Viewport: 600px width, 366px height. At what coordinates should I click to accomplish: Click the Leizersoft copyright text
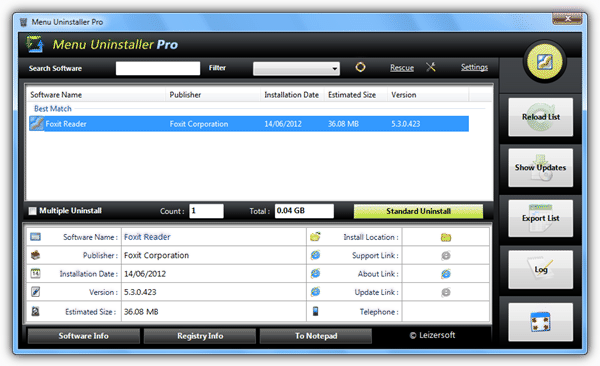coord(432,335)
